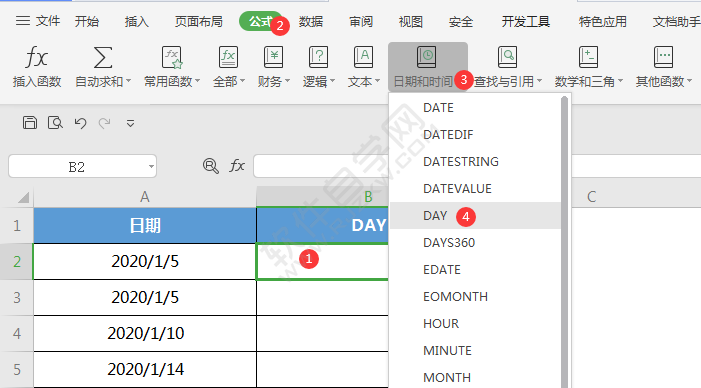701x388 pixels.
Task: Click the Select All corner triangle
Action: click(x=23, y=197)
